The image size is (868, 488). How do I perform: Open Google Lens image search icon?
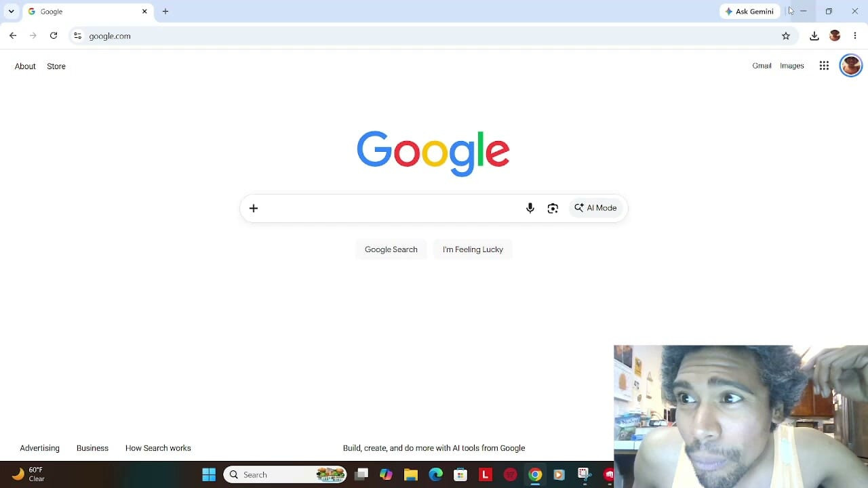coord(553,208)
